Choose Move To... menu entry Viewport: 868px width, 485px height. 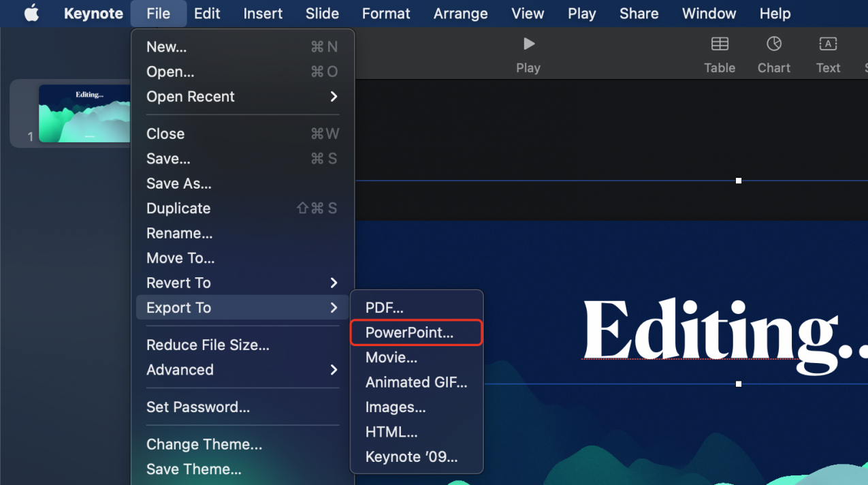tap(243, 258)
